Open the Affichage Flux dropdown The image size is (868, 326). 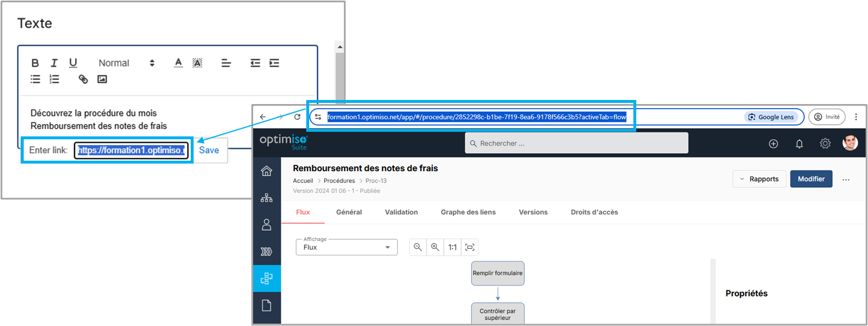(x=346, y=247)
